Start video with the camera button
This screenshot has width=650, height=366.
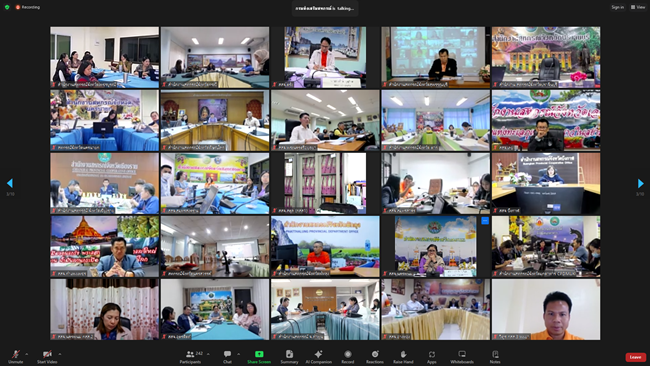tap(47, 356)
